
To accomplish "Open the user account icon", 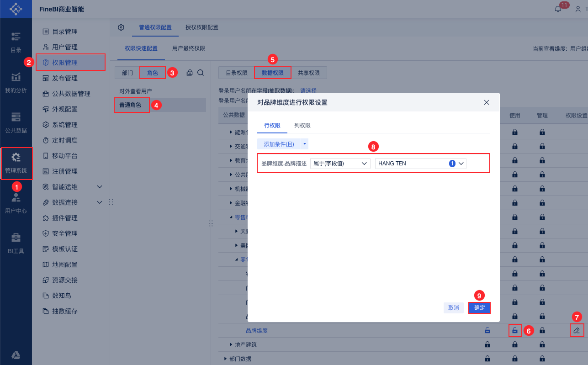I will coord(579,9).
